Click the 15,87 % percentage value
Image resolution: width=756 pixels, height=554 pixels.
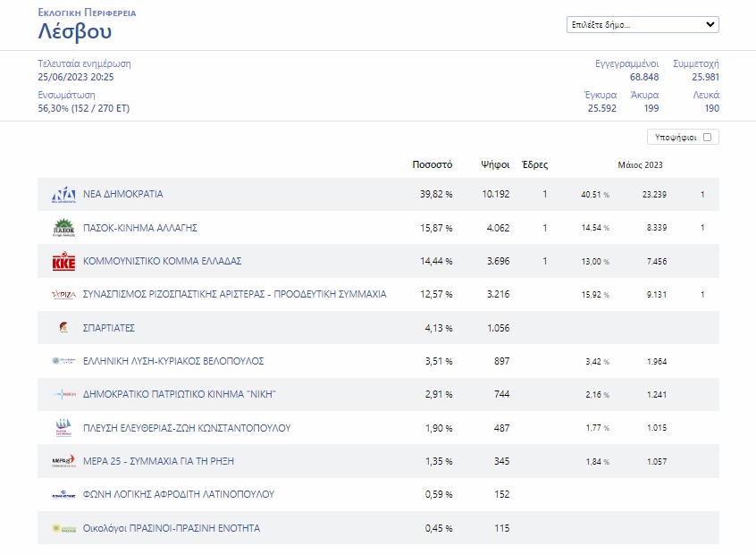point(436,228)
